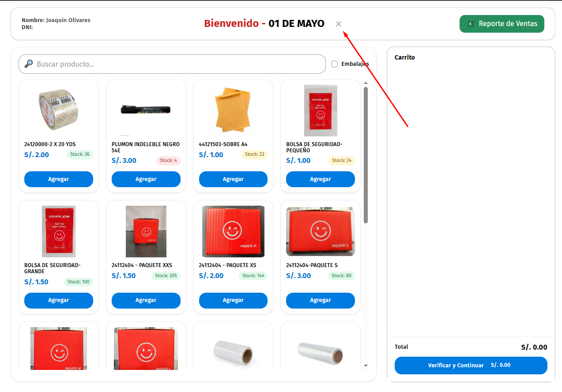Select the Embalajes radio button

click(335, 64)
